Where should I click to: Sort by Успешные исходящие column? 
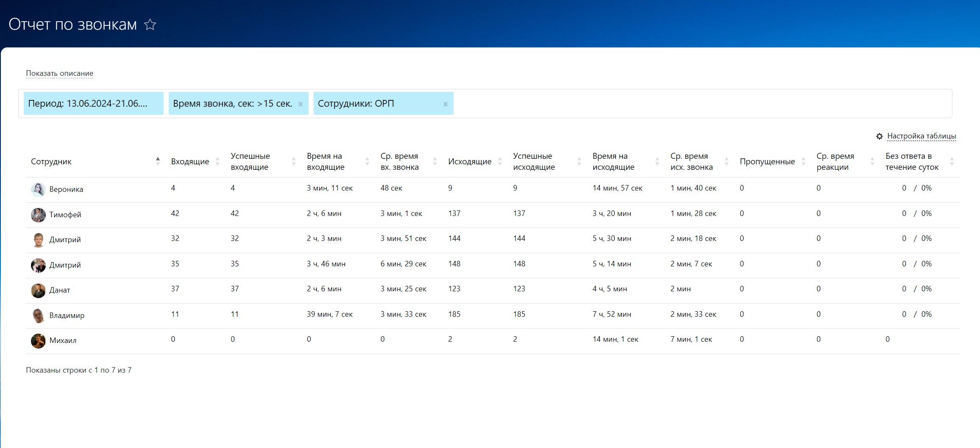coord(579,161)
